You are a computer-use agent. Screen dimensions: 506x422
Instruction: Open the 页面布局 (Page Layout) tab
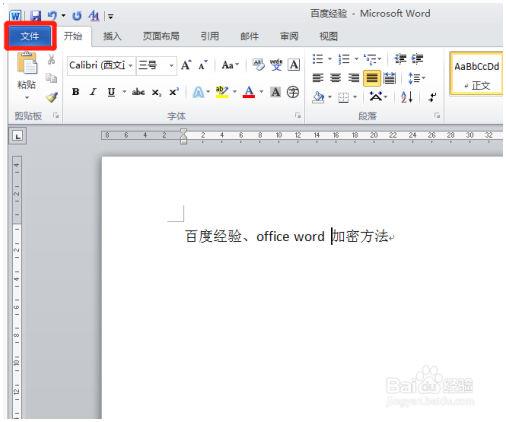pyautogui.click(x=161, y=36)
